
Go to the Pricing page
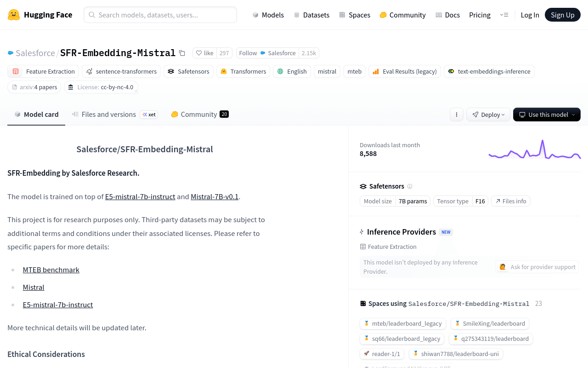[x=480, y=15]
